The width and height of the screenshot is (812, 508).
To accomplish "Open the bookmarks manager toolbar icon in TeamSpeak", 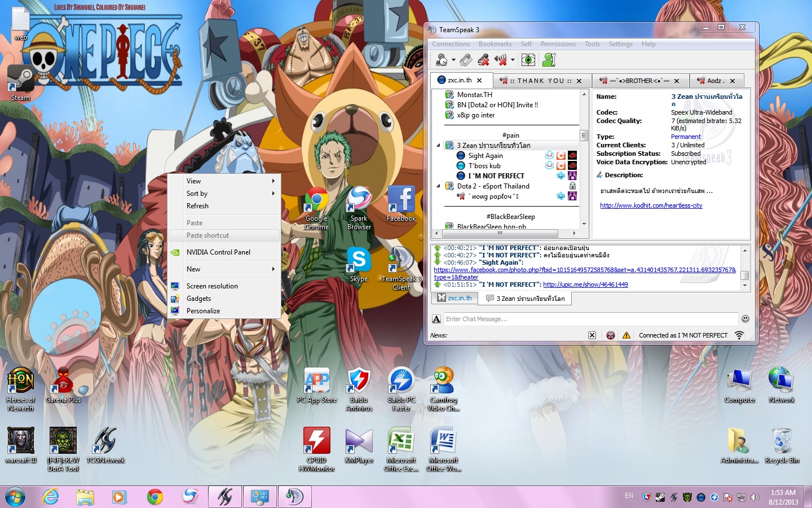I will tap(466, 59).
